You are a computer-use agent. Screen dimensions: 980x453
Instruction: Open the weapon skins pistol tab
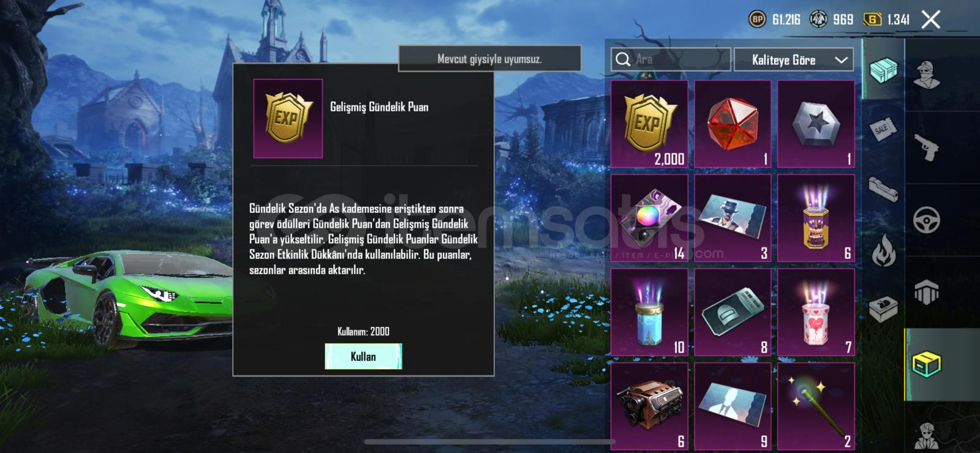[926, 147]
